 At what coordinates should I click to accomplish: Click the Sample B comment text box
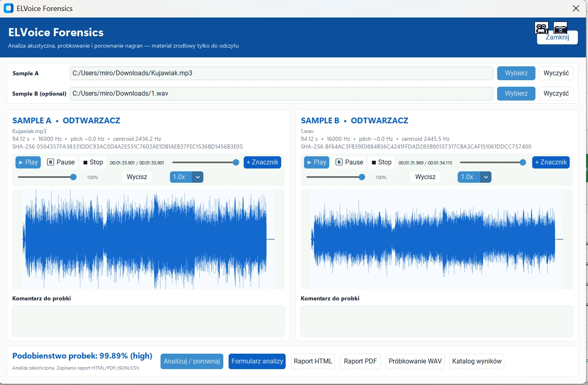(437, 321)
